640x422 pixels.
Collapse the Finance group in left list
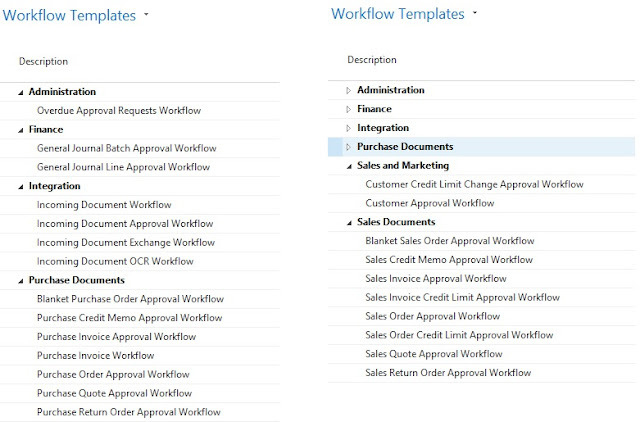21,130
